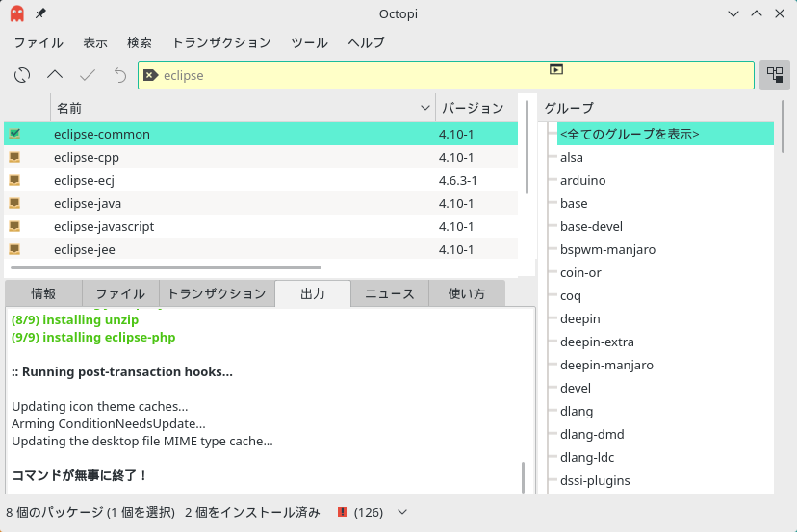Click package status icon for eclipse-javascript
Image resolution: width=797 pixels, height=532 pixels.
(14, 226)
